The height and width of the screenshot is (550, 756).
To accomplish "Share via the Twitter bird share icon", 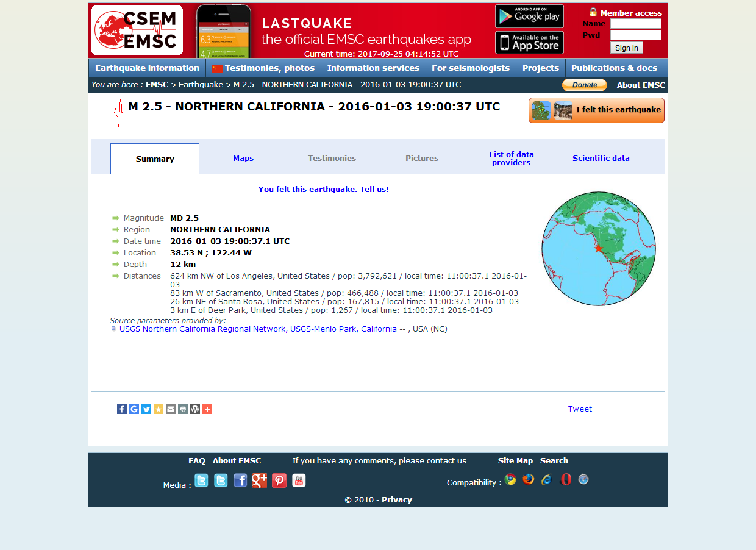I will [146, 409].
